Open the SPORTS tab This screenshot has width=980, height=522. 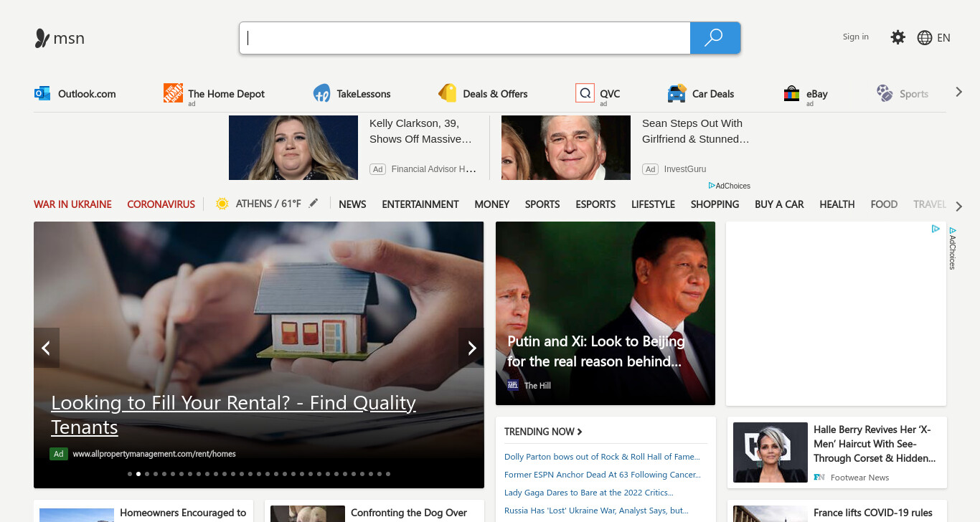(x=542, y=204)
